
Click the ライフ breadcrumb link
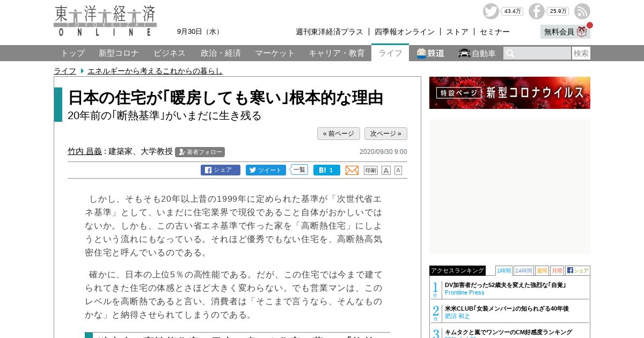pyautogui.click(x=65, y=71)
